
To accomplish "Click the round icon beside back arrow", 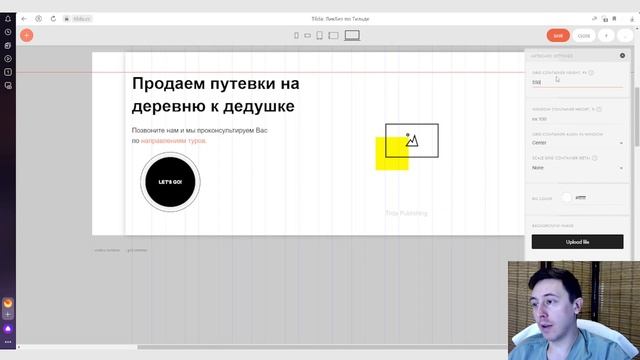I will coord(38,19).
